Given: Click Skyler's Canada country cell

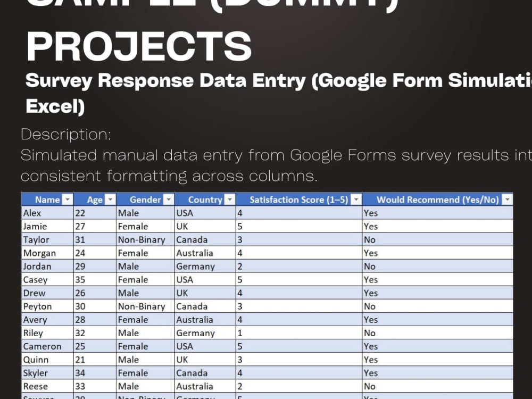Looking at the screenshot, I should tap(205, 373).
